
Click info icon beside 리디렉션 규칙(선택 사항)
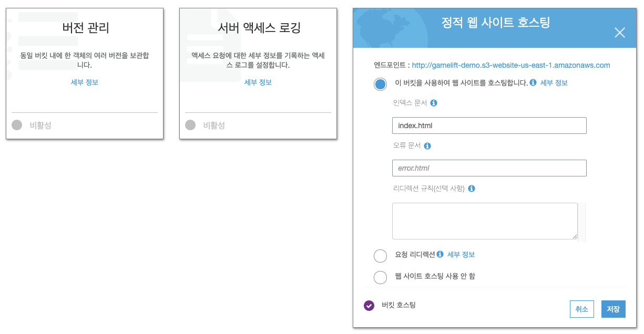[x=472, y=189]
